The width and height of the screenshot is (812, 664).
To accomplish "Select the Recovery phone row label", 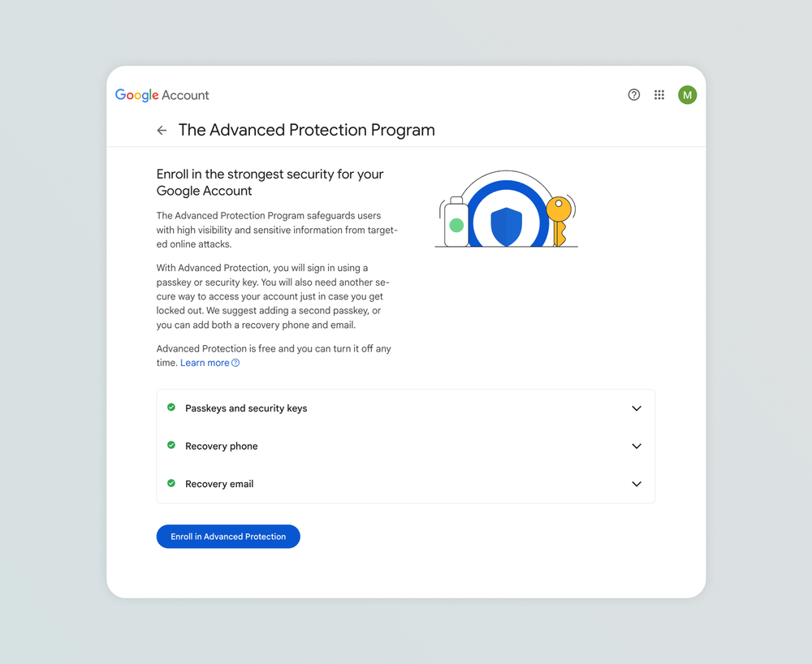I will [x=221, y=446].
